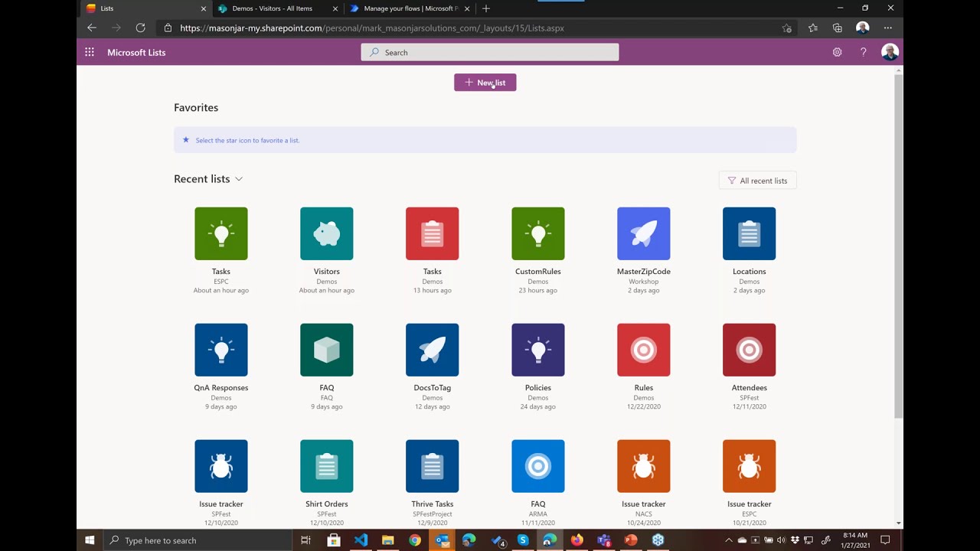
Task: Open the All recent lists filter
Action: pos(757,181)
